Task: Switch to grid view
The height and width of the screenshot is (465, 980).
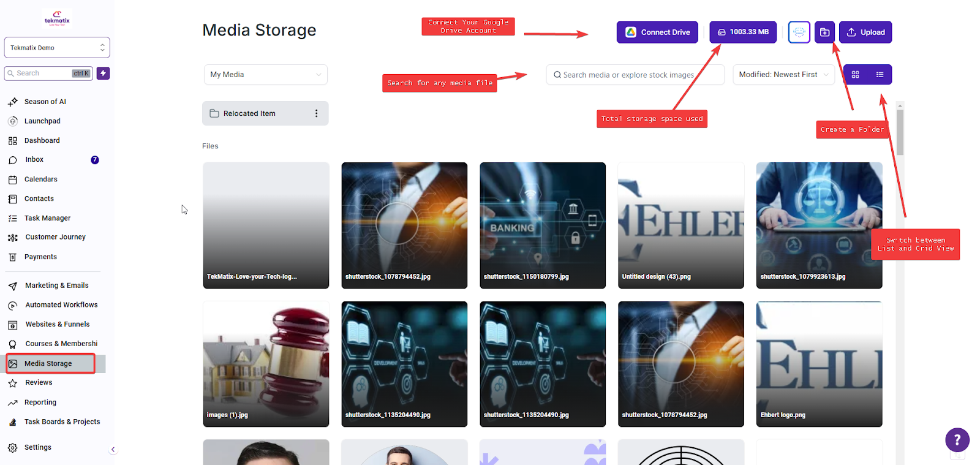Action: pyautogui.click(x=856, y=75)
